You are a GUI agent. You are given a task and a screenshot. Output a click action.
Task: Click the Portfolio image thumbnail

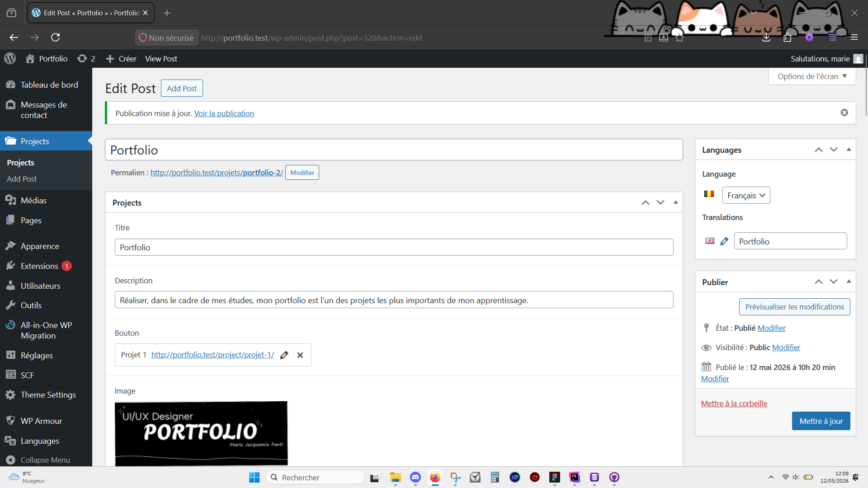tap(201, 433)
